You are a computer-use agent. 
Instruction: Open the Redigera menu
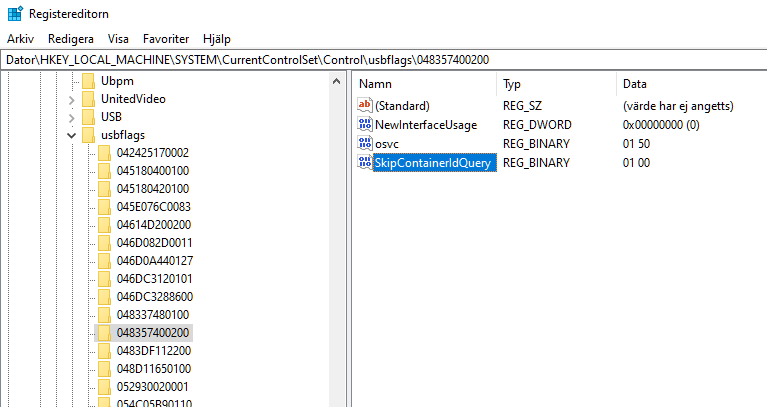point(71,39)
